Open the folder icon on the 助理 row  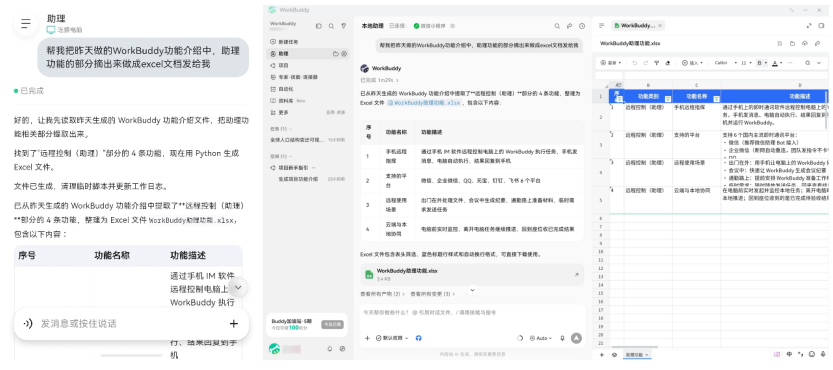336,54
